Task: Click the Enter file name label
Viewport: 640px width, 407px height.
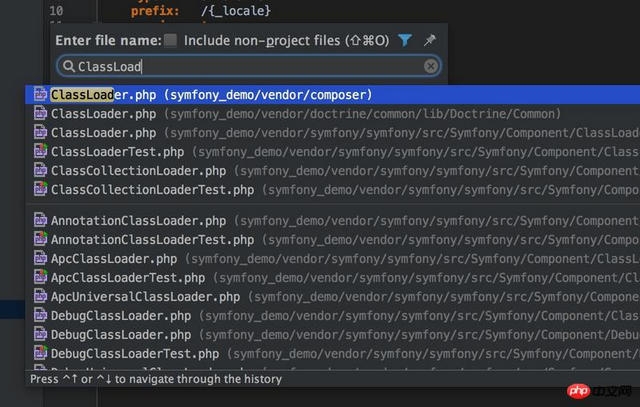Action: click(x=108, y=40)
